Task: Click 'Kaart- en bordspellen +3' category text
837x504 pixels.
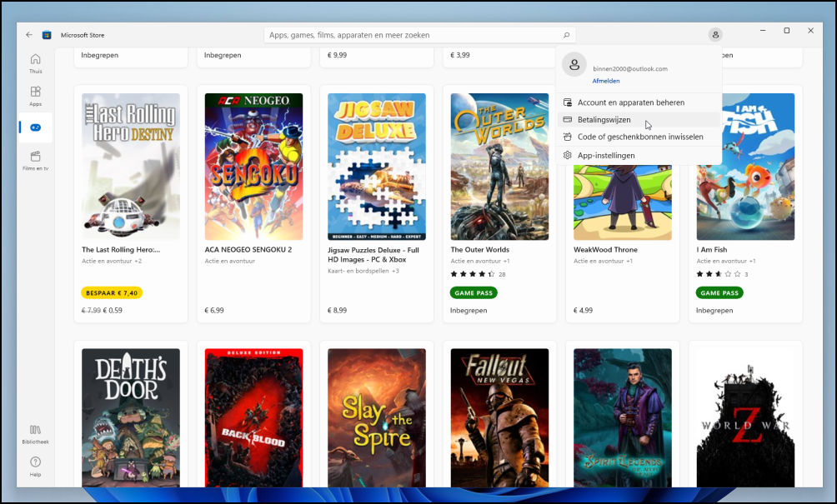Action: pyautogui.click(x=363, y=271)
